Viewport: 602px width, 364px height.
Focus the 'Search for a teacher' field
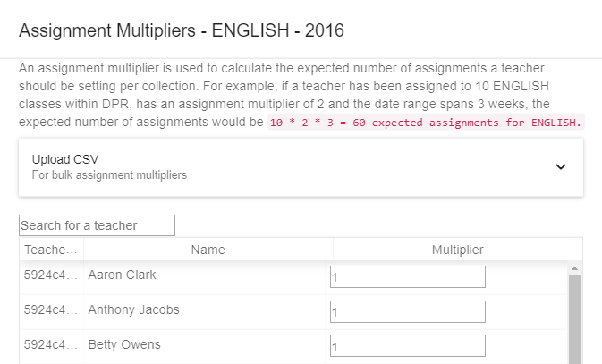[97, 225]
